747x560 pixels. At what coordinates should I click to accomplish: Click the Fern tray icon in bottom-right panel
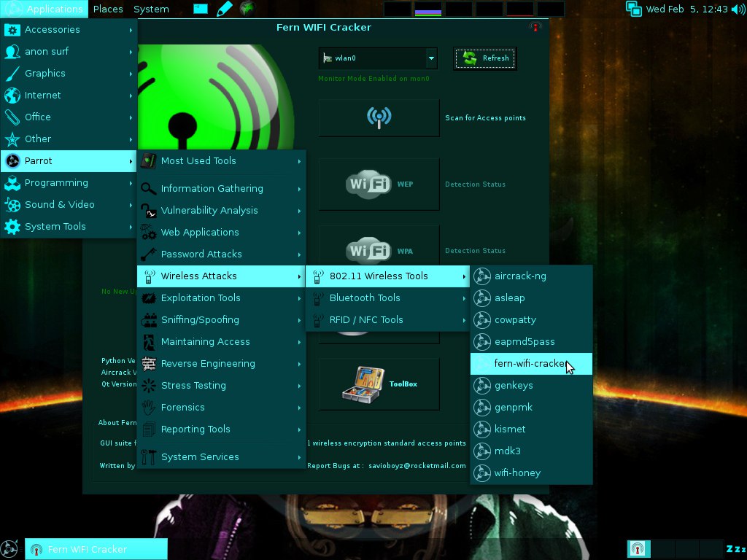[638, 549]
